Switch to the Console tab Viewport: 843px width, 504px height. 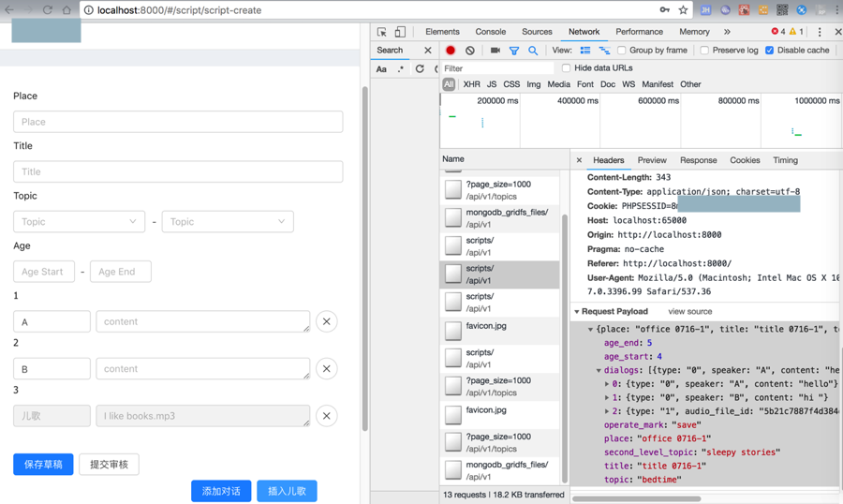click(490, 32)
